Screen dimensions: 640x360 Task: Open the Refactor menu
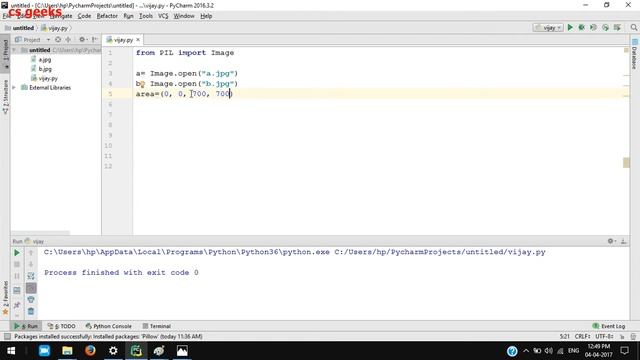click(x=107, y=16)
